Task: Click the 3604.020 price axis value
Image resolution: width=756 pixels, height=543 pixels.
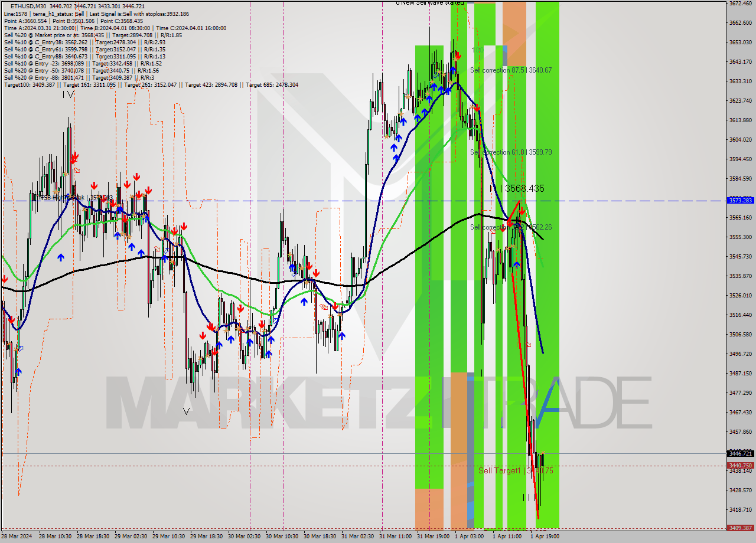Action: point(740,139)
